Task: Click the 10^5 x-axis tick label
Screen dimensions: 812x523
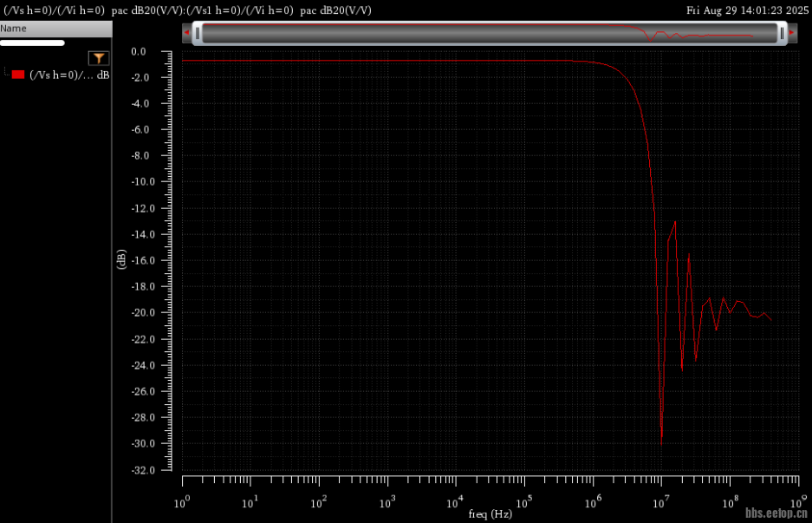Action: tap(523, 502)
